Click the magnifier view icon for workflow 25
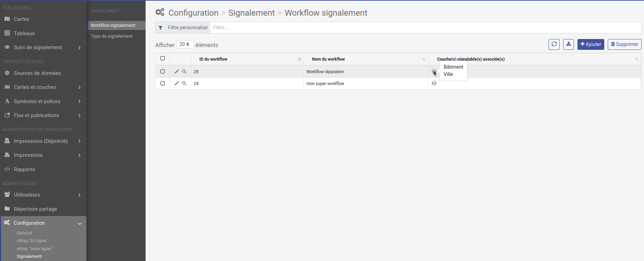Screen dimensions: 644x261 184,71
